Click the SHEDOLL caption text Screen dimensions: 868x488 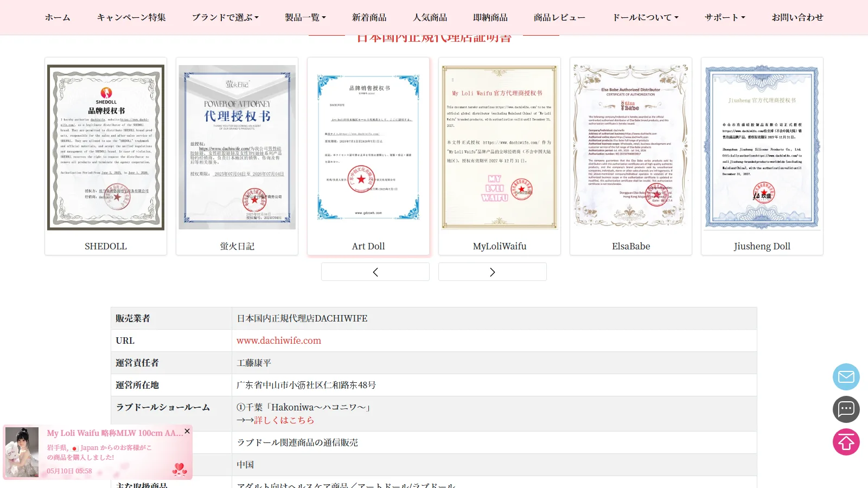tap(106, 246)
